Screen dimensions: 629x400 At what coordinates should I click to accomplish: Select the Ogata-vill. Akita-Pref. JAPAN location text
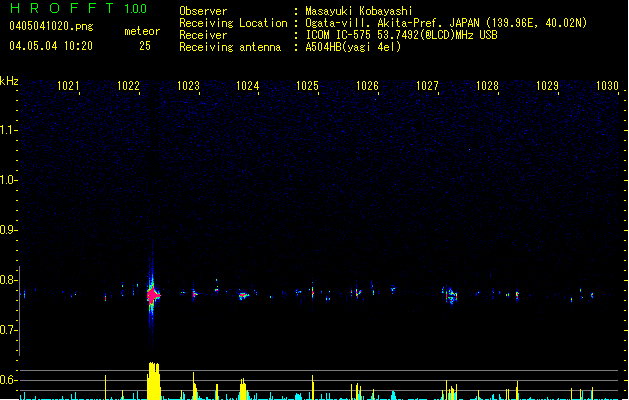click(x=446, y=23)
